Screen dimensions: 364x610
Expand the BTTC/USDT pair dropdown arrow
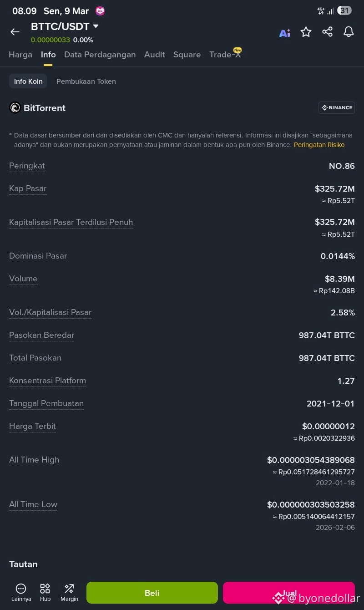coord(96,26)
